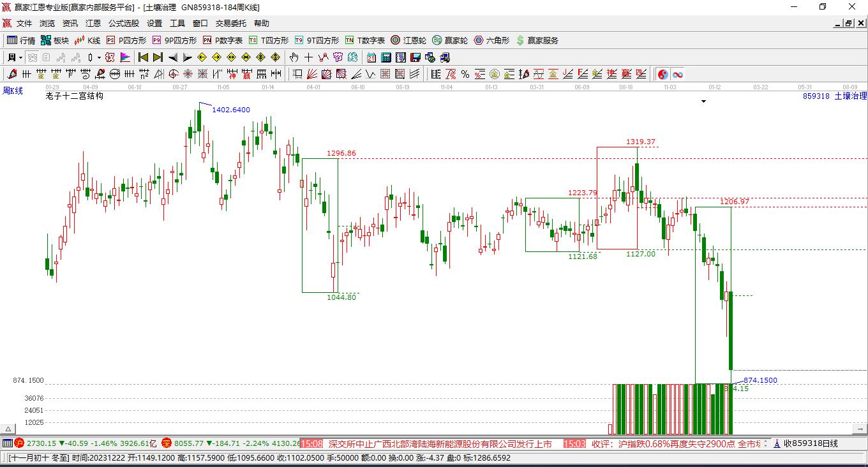This screenshot has height=467, width=868.
Task: Step chart right with black triangle
Action: [x=187, y=57]
